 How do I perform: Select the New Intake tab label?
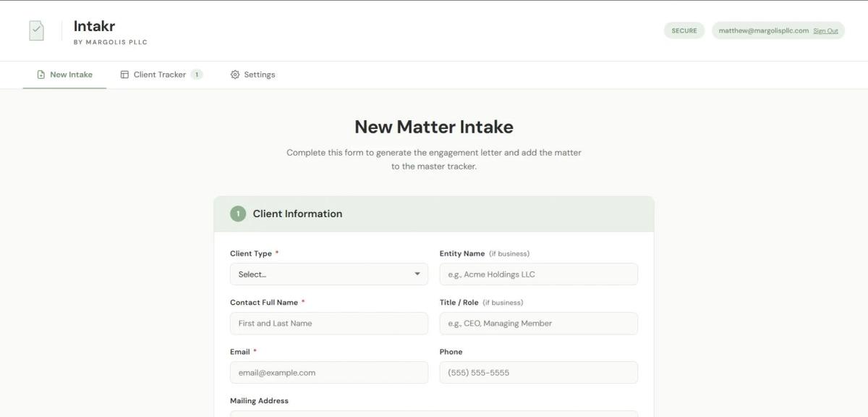pos(71,75)
